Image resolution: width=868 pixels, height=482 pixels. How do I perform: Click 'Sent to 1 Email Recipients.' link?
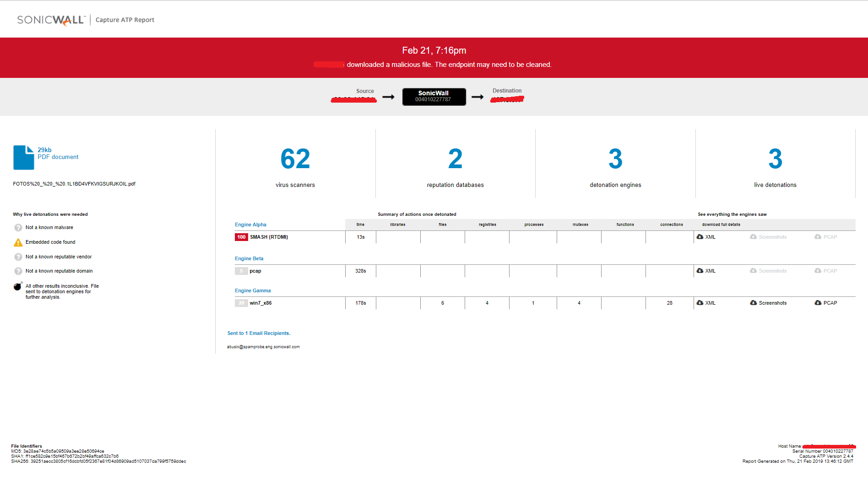pos(259,333)
